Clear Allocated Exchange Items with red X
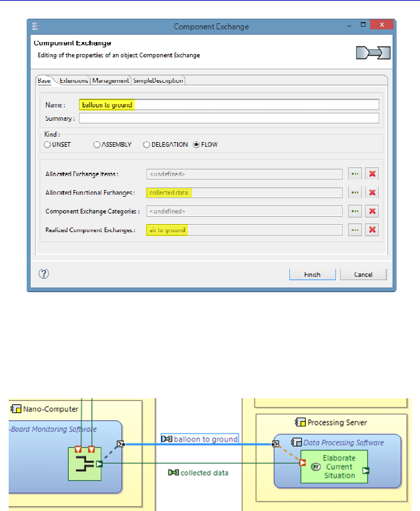 point(372,173)
